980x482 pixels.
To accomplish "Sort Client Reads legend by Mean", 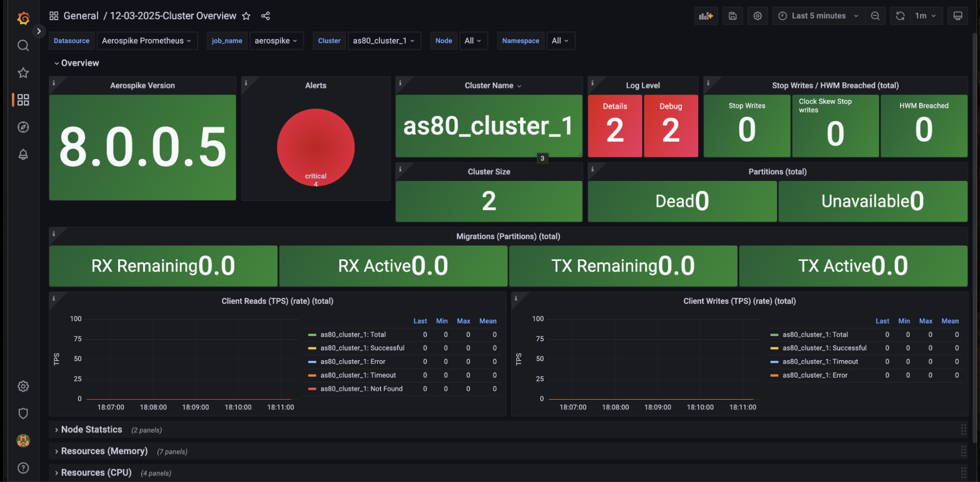I will click(488, 321).
